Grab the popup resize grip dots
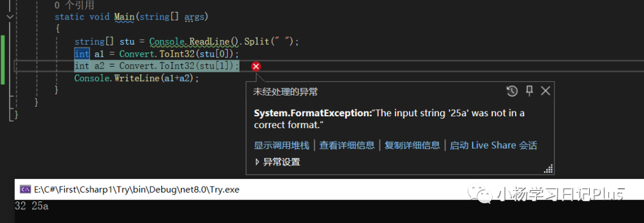644x223 pixels. click(549, 169)
